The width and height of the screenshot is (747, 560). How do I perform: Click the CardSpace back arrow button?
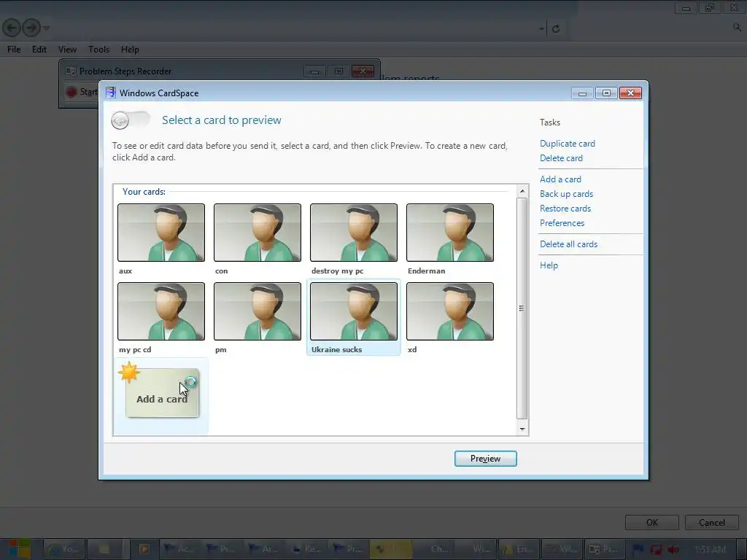pyautogui.click(x=120, y=120)
